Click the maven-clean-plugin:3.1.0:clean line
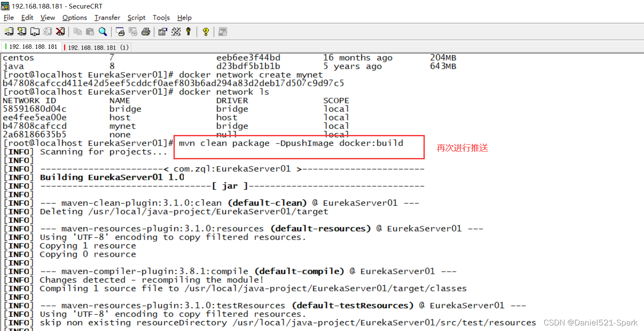Screen dimensions: 644x331 tap(229, 203)
